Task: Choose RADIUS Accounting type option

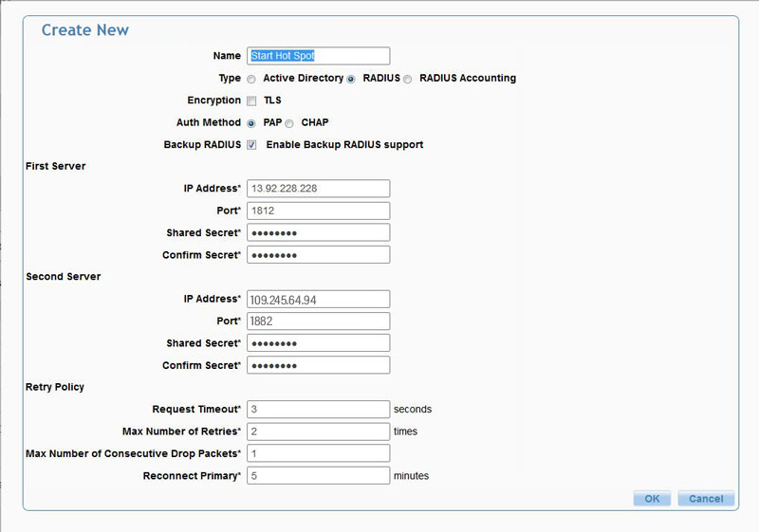Action: [408, 79]
